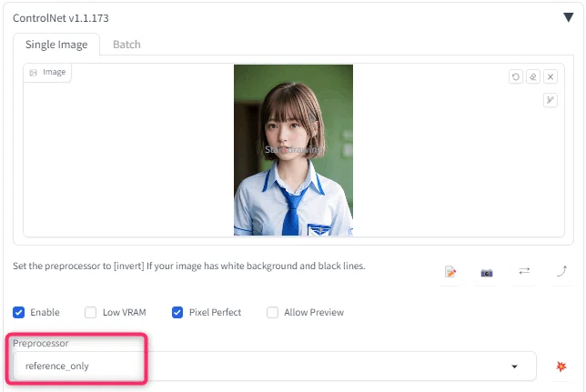This screenshot has width=586, height=392.
Task: Click the undo icon on image canvas
Action: 516,77
